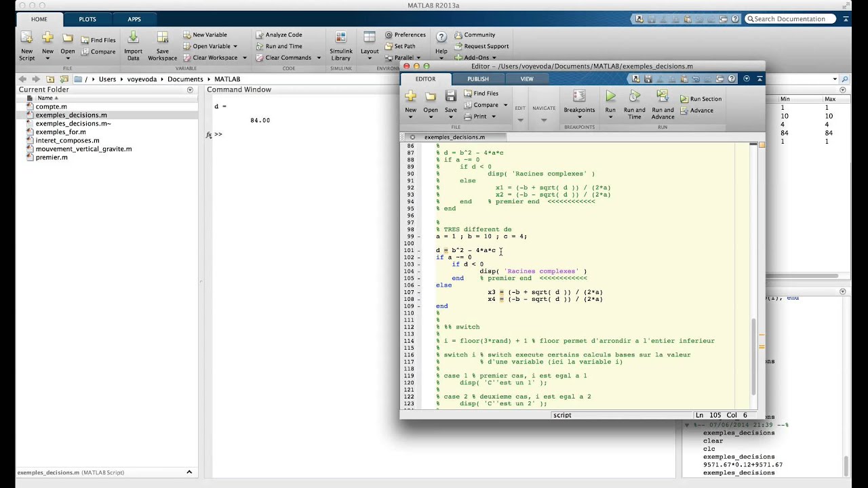
Task: Click 'clc' in Command History
Action: pos(708,449)
